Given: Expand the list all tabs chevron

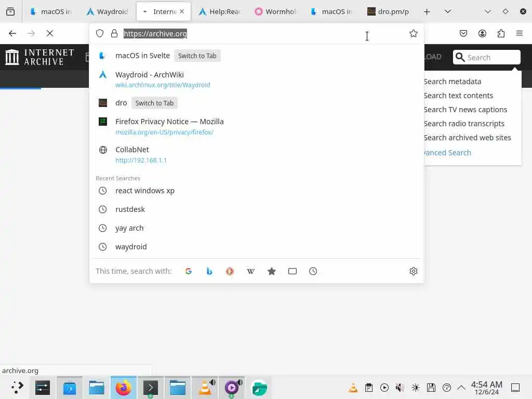Looking at the screenshot, I should (x=448, y=11).
